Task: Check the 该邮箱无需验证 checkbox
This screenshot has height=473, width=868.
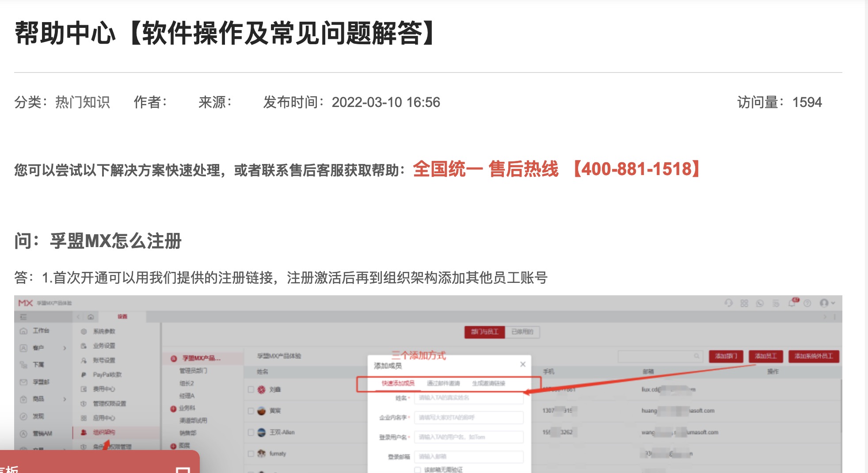Action: click(x=417, y=470)
